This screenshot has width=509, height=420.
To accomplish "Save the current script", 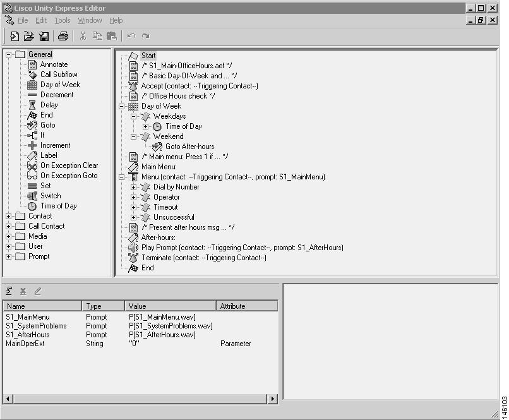I will click(43, 36).
